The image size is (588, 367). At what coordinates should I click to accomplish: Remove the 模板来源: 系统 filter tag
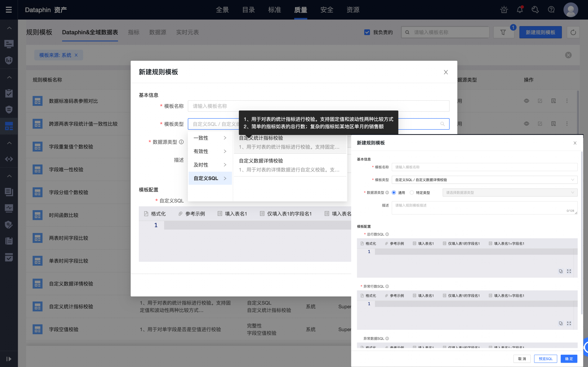point(76,55)
